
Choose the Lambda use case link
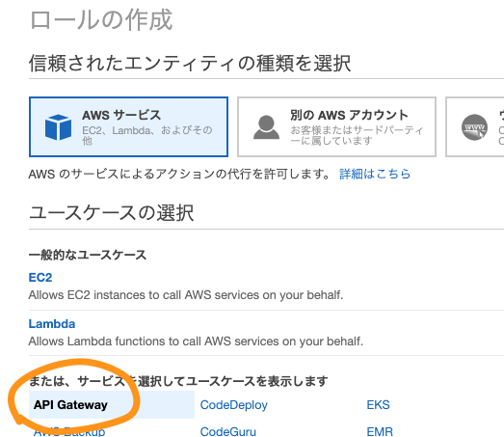[52, 324]
